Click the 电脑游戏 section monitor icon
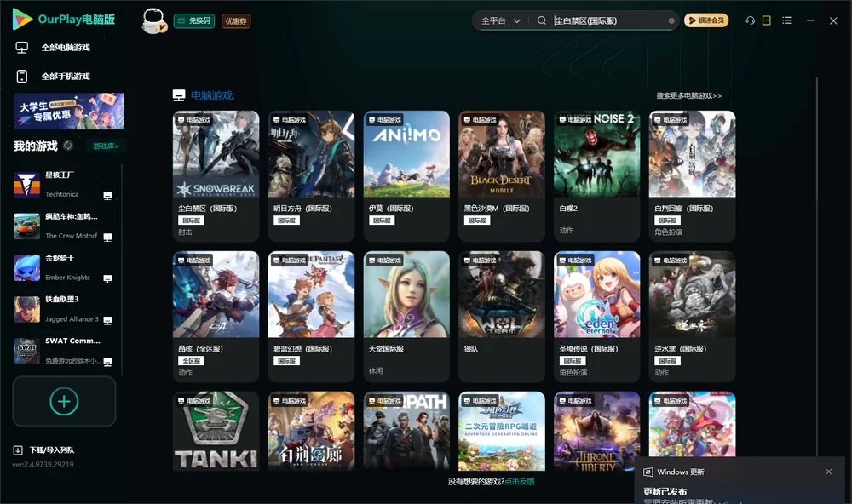This screenshot has height=504, width=852. (x=179, y=95)
